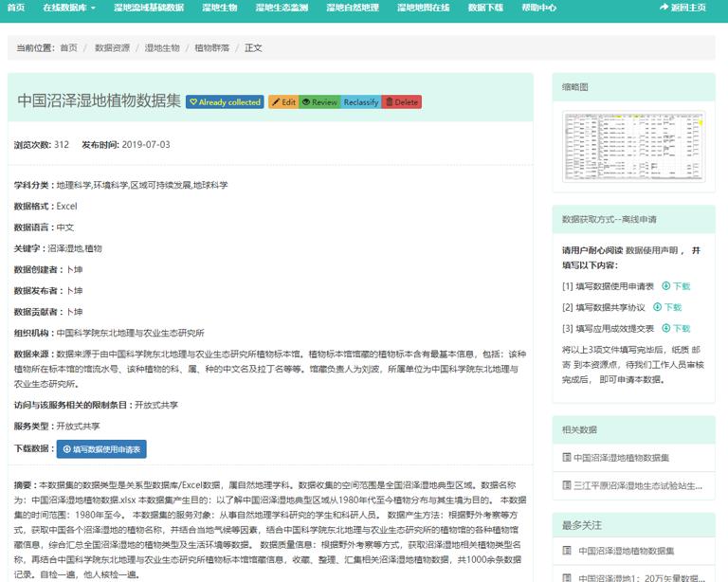
Task: Click the yellow Edit pencil button
Action: [x=283, y=102]
